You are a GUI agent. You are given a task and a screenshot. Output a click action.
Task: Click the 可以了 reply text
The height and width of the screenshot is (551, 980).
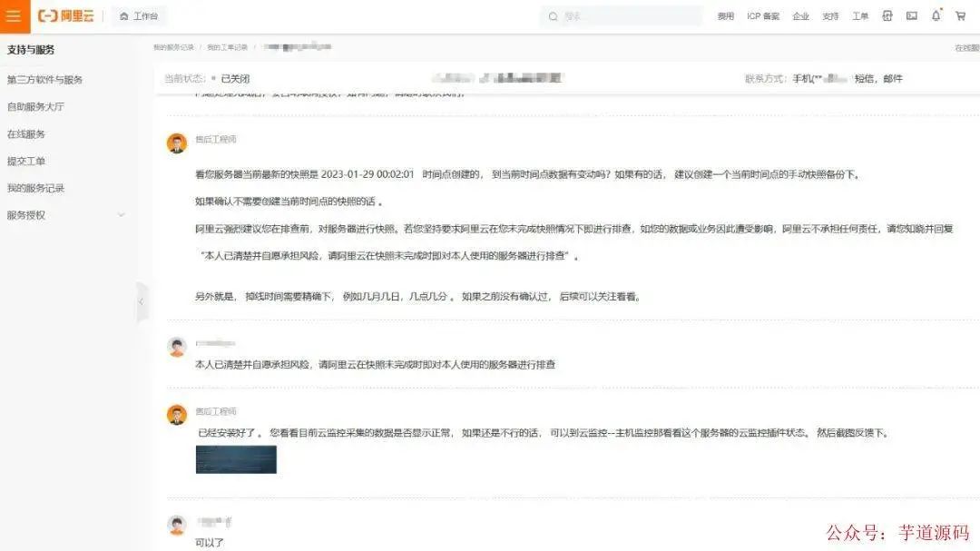point(210,542)
